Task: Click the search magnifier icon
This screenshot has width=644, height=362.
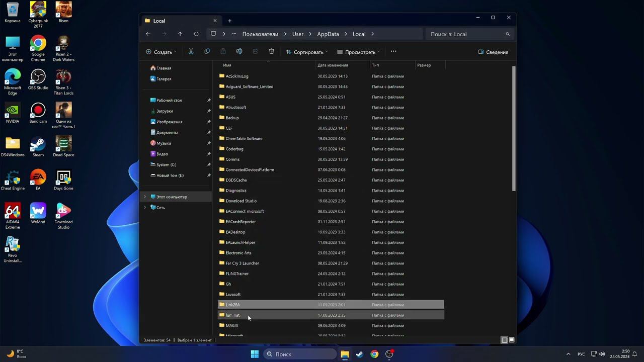Action: 508,34
